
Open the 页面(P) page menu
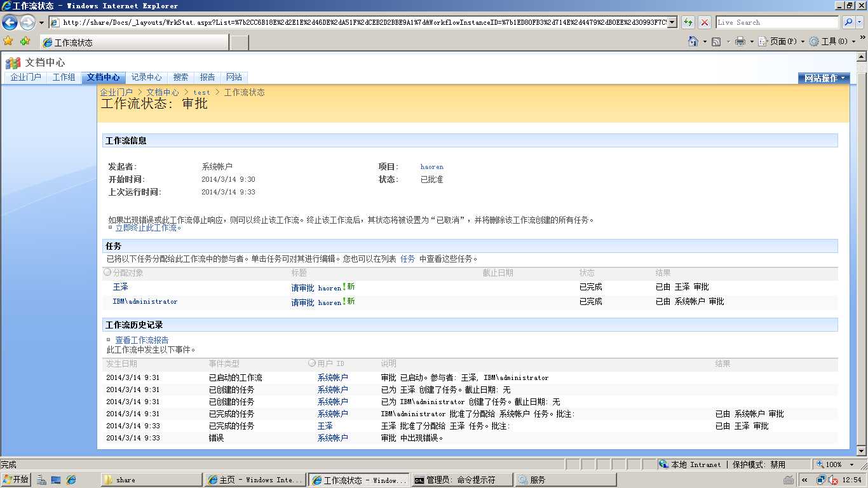pyautogui.click(x=782, y=41)
